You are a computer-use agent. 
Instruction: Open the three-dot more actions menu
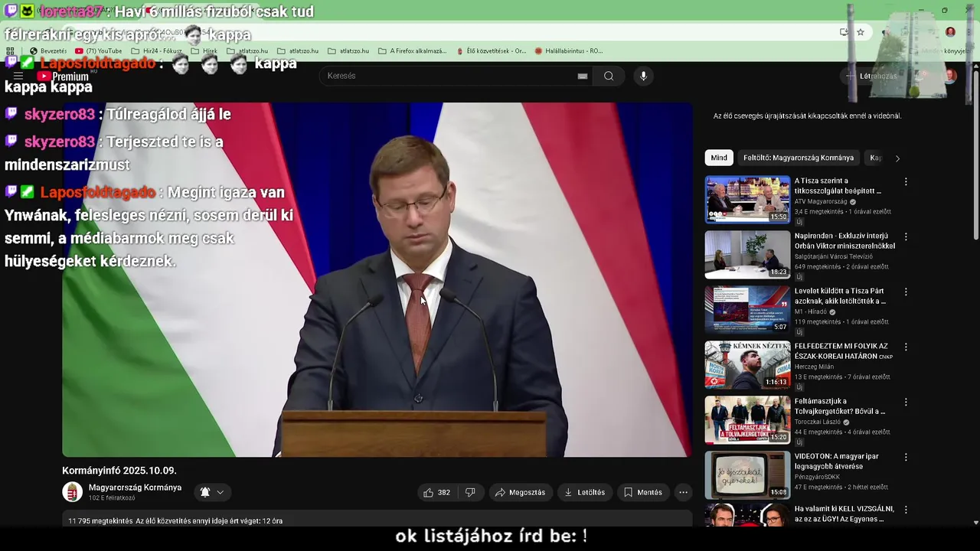pyautogui.click(x=684, y=492)
